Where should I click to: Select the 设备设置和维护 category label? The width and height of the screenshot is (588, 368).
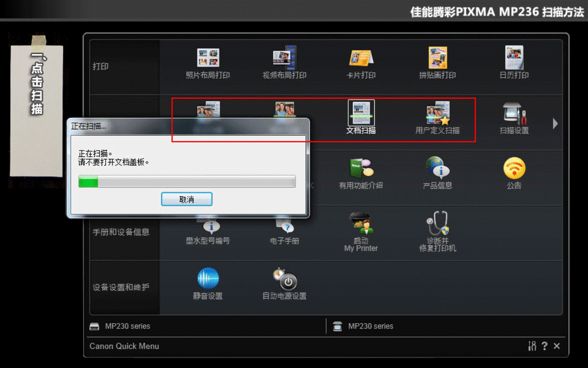[121, 288]
